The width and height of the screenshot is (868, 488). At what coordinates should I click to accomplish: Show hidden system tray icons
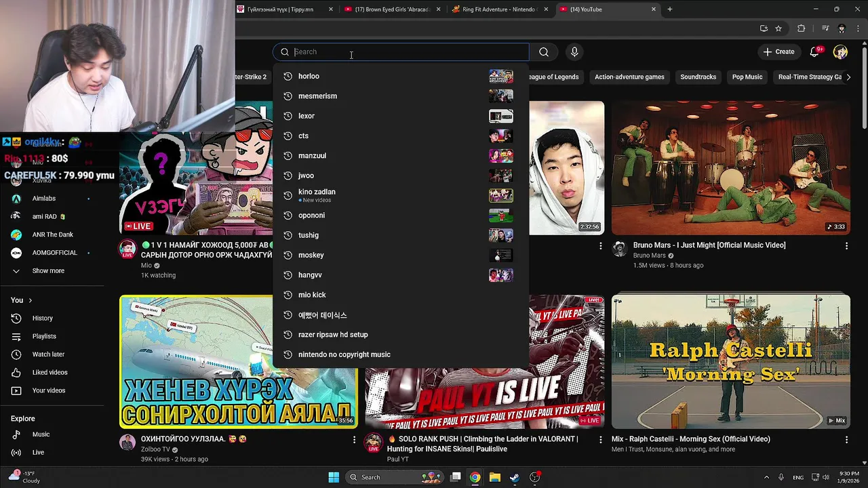click(x=766, y=477)
